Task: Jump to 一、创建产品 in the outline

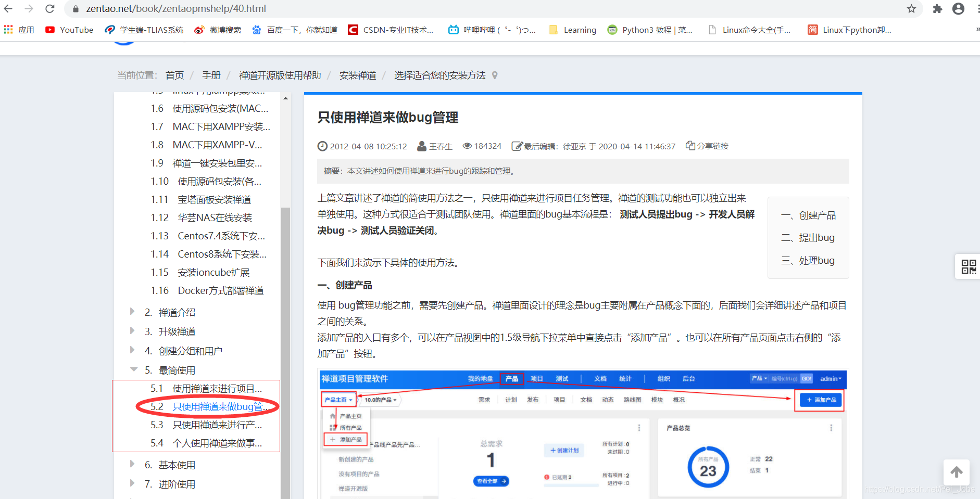Action: point(808,215)
